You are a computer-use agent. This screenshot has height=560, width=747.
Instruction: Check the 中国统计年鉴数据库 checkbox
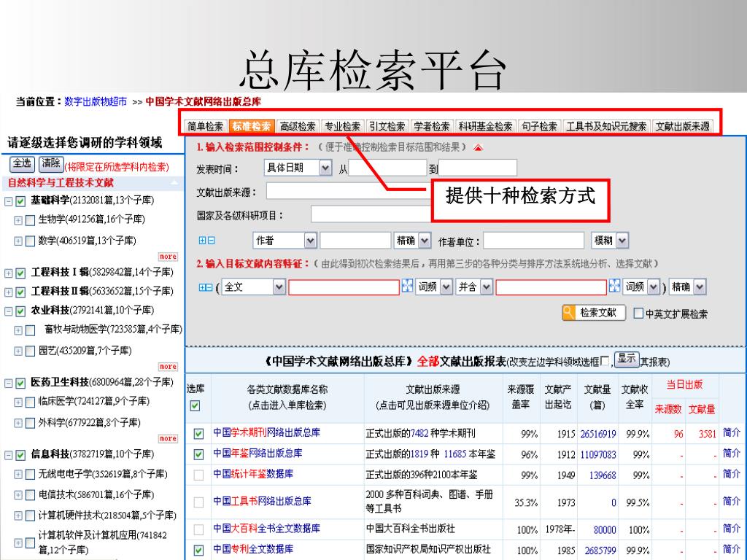pyautogui.click(x=198, y=475)
